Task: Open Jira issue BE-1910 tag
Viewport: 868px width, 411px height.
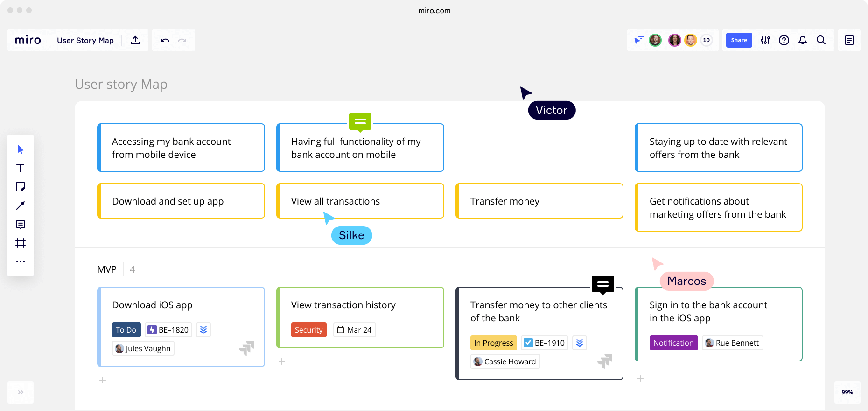Action: (545, 343)
